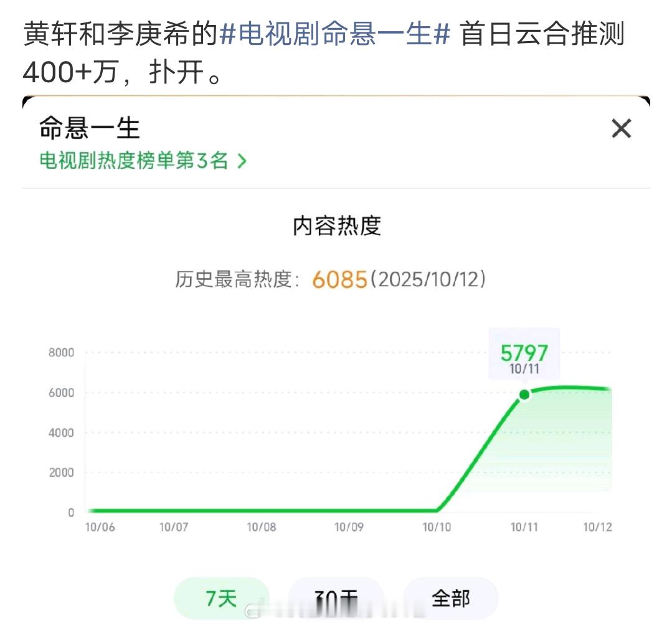Click the 8000 y-axis label
672x625 pixels.
coord(61,352)
